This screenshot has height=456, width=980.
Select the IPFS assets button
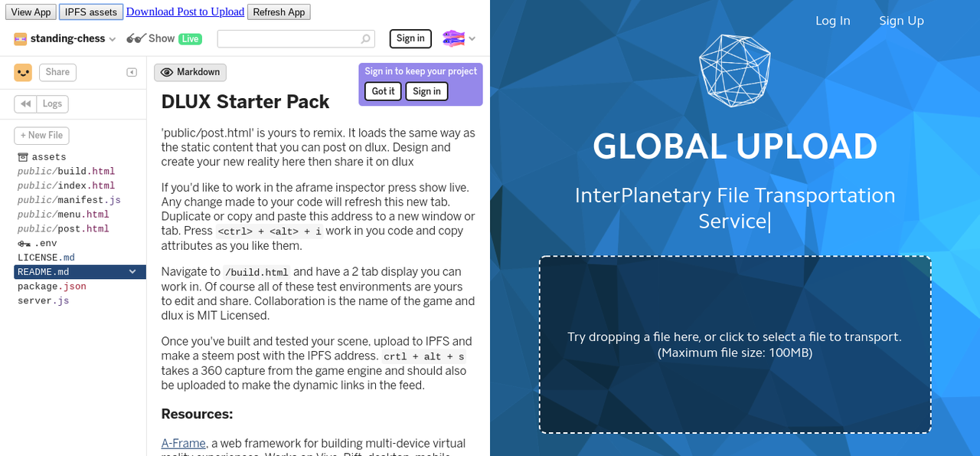(x=91, y=12)
